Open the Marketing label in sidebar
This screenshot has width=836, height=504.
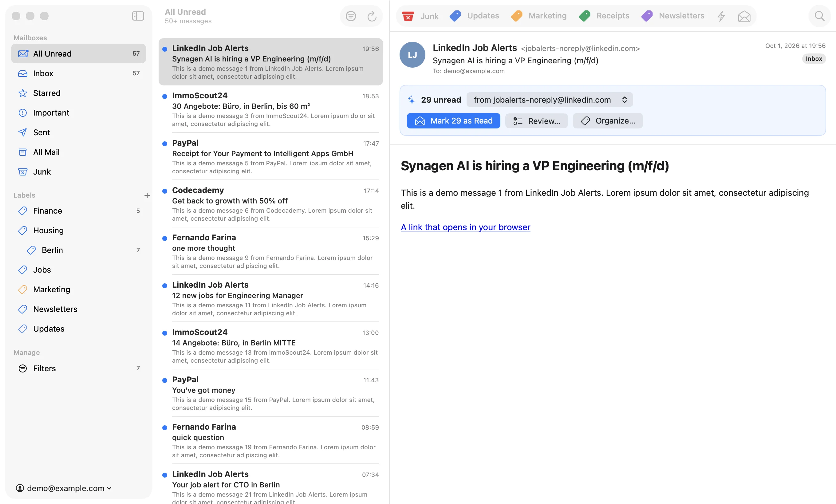coord(79,290)
